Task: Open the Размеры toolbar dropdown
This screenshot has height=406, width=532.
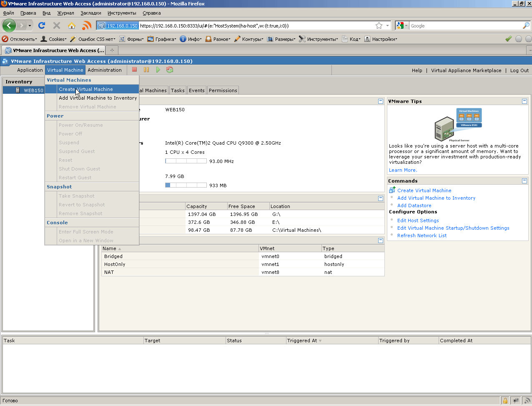Action: click(281, 39)
